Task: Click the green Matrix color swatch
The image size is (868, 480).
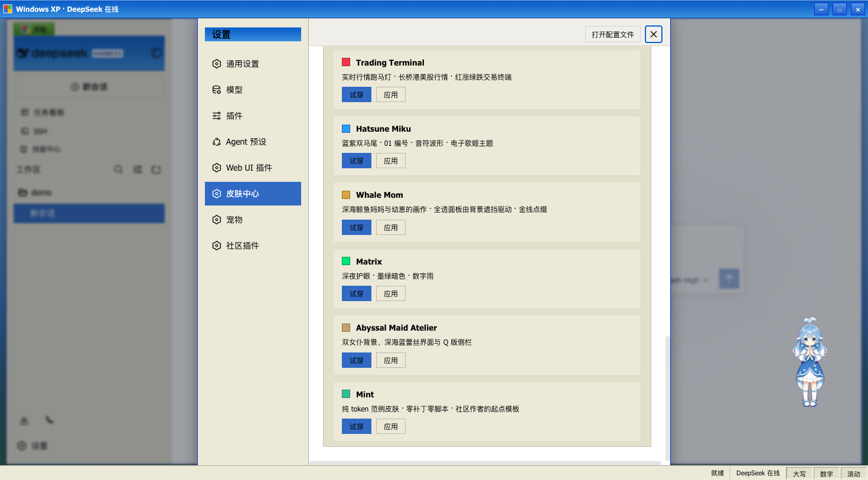Action: click(346, 261)
